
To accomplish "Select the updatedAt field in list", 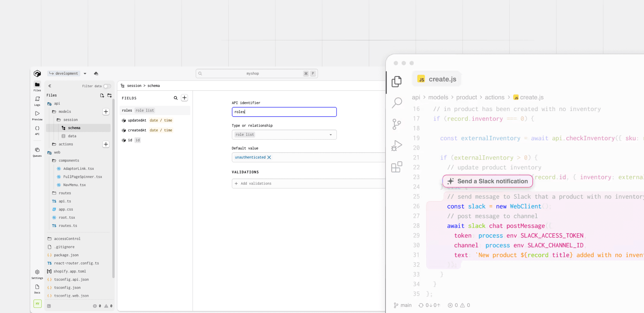I will point(137,120).
